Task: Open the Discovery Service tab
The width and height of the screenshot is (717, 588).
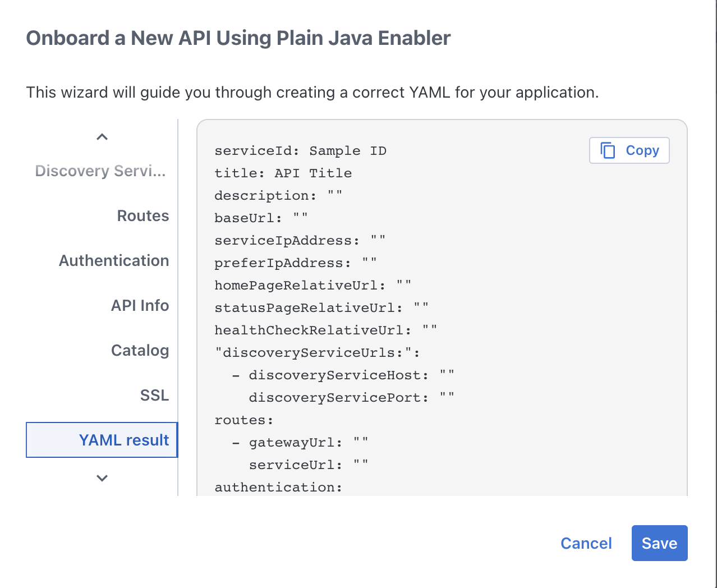Action: 100,171
